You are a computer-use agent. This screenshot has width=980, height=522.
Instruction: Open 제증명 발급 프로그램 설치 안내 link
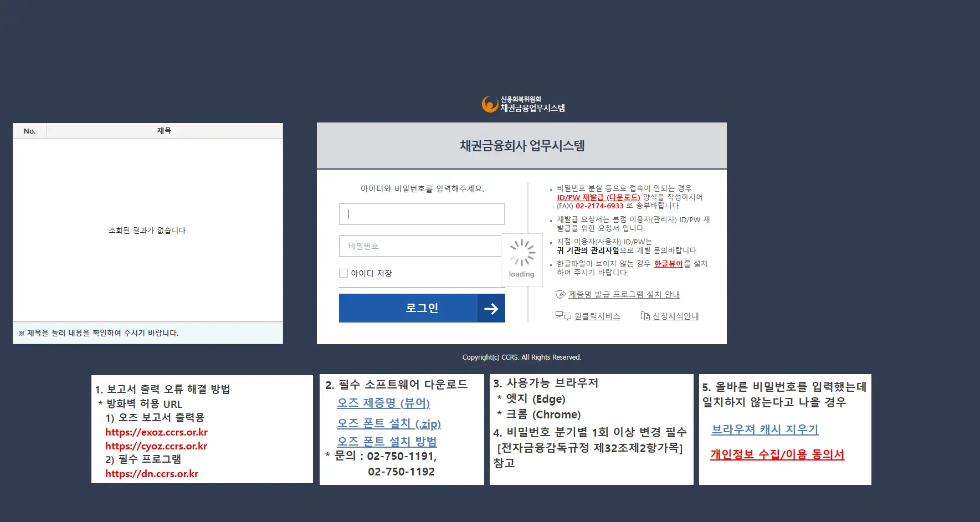(x=624, y=294)
